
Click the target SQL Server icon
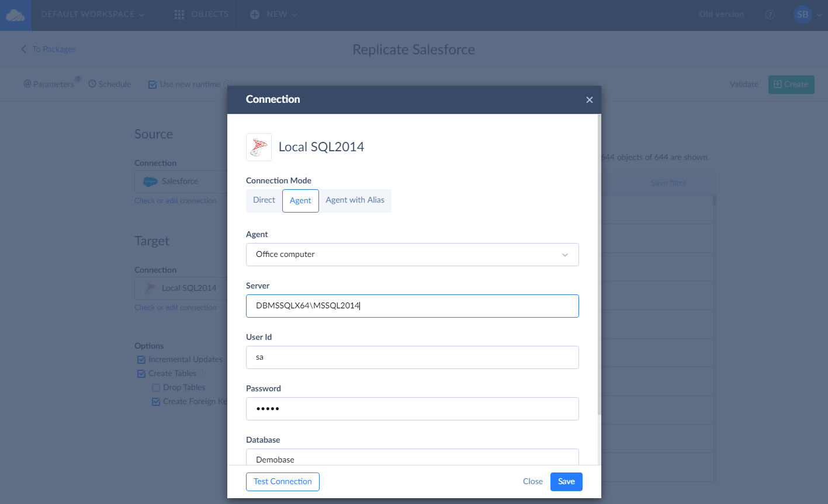tap(151, 288)
